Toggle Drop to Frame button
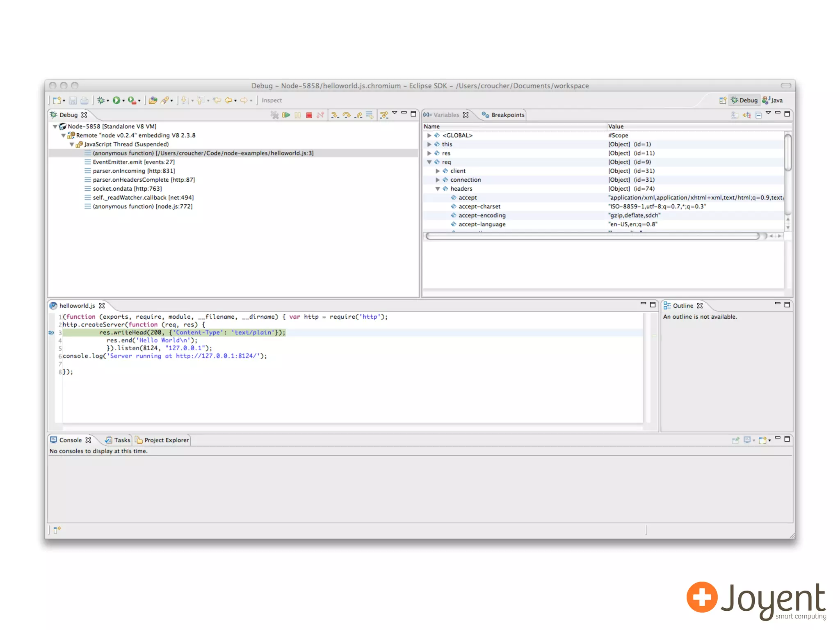 click(x=370, y=115)
